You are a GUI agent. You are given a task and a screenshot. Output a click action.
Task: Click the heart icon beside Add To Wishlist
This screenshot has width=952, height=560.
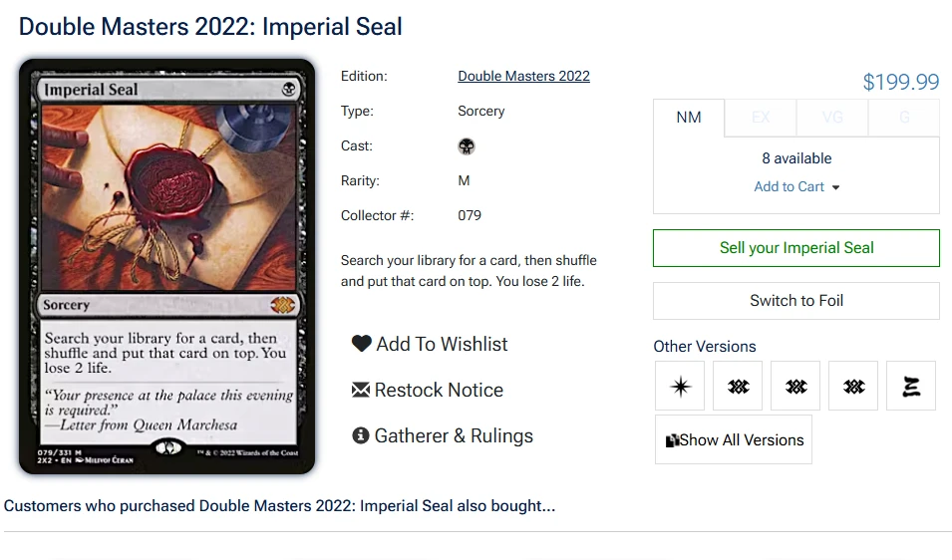coord(361,344)
